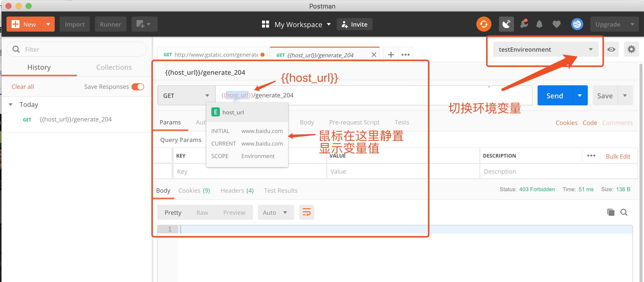Collapse the Today history group

point(11,104)
